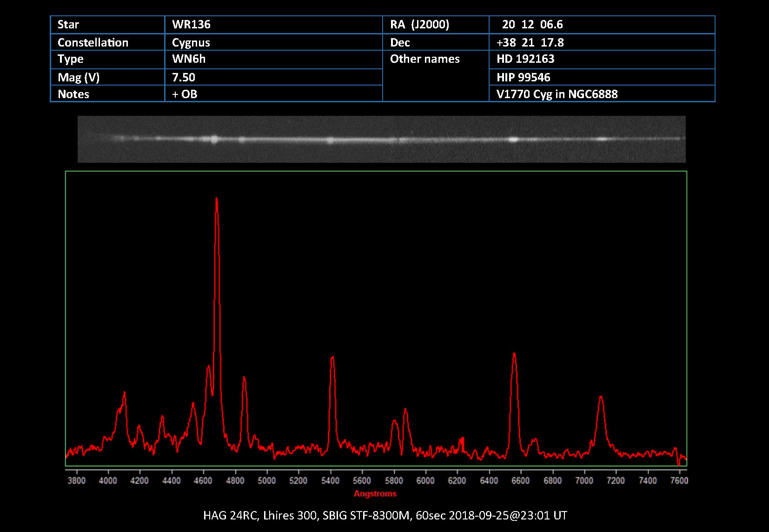
Task: Click the HIP 99546 entry
Action: pyautogui.click(x=523, y=78)
